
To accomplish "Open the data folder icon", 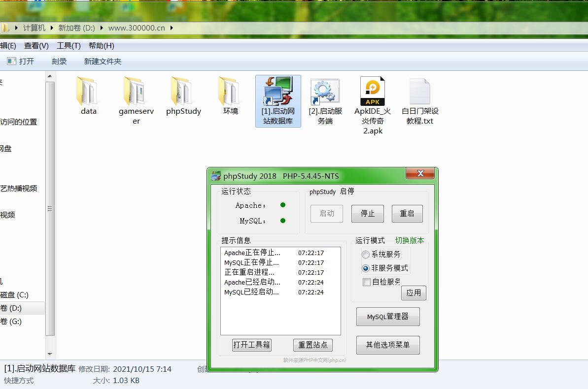I will [x=89, y=92].
